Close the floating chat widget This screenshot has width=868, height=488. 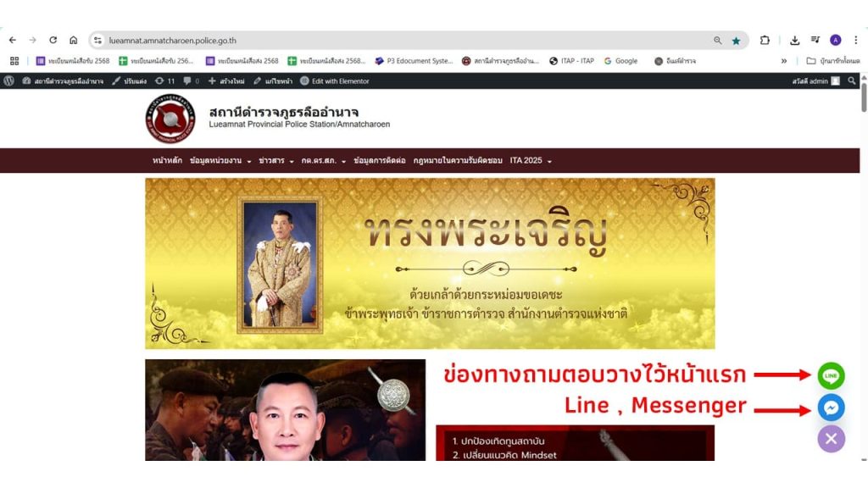(831, 439)
